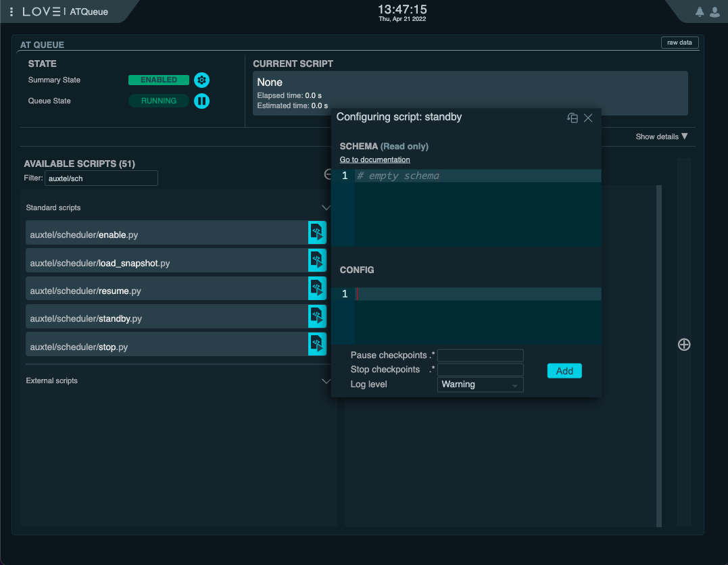Open the hamburger navigation menu
This screenshot has width=728, height=565.
(9, 11)
